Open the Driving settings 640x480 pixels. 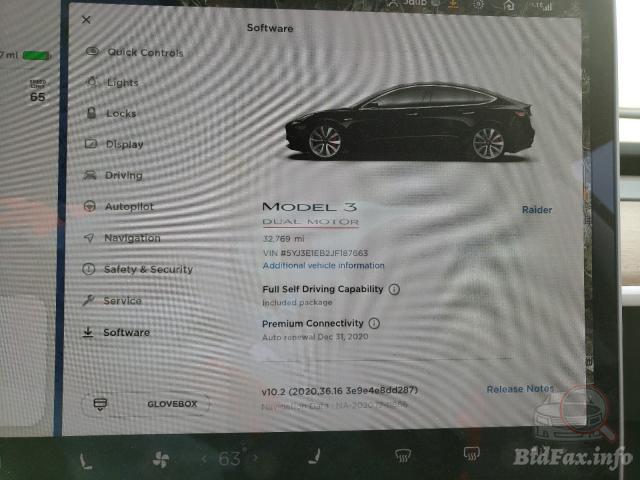113,176
